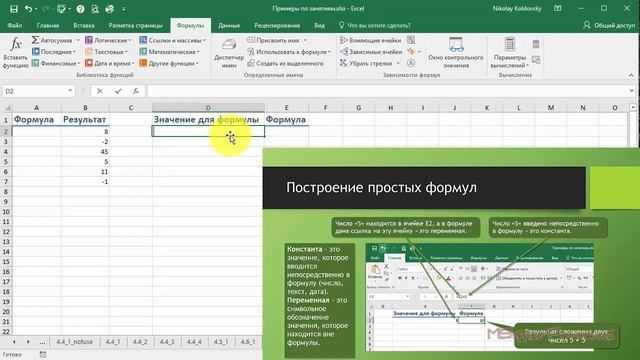The height and width of the screenshot is (360, 640).
Task: Open Lookup and Reference (Ссылки и массивы)
Action: [172, 40]
